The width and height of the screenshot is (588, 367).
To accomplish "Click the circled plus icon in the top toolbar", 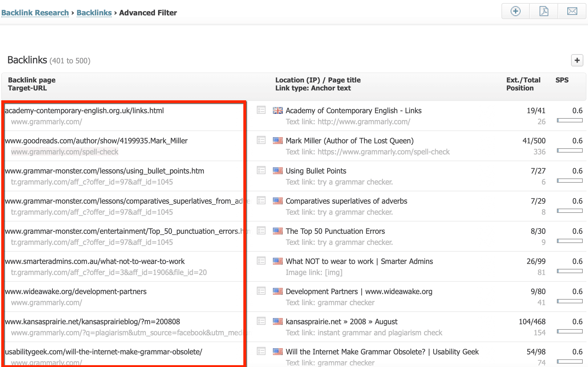I will [515, 11].
